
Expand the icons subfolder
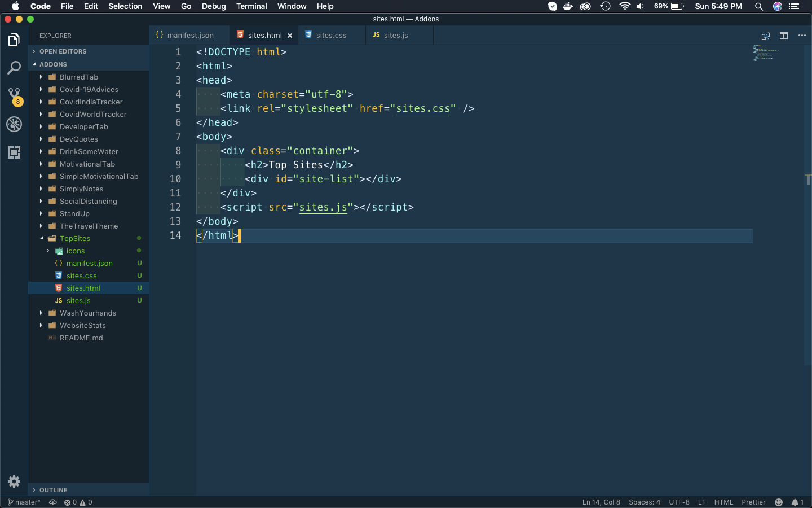(x=89, y=251)
